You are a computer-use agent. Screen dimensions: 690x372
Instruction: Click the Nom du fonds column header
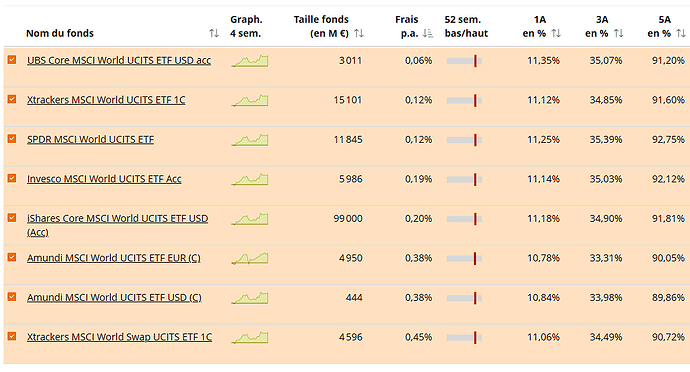pos(60,33)
